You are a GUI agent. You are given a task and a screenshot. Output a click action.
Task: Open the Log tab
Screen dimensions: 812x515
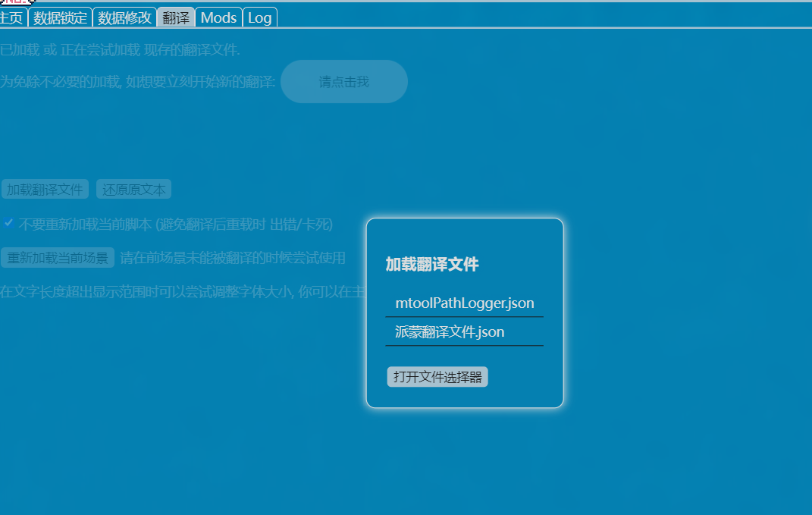pyautogui.click(x=259, y=17)
